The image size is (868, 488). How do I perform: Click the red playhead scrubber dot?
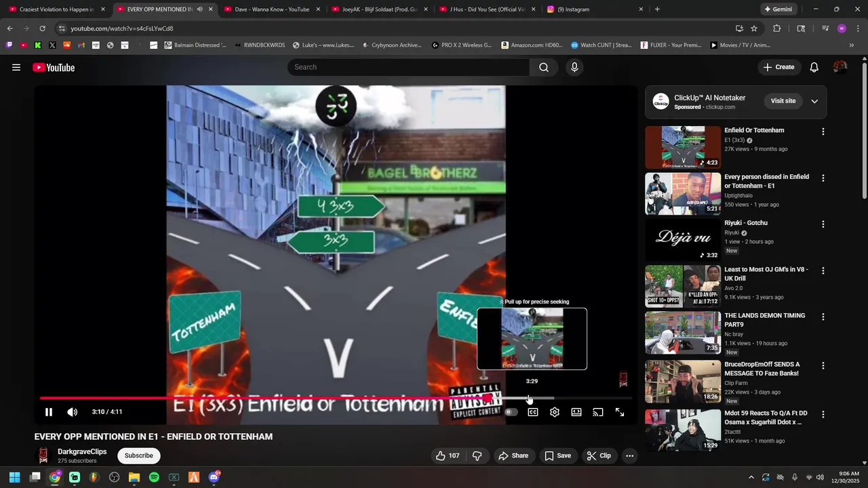(x=488, y=398)
